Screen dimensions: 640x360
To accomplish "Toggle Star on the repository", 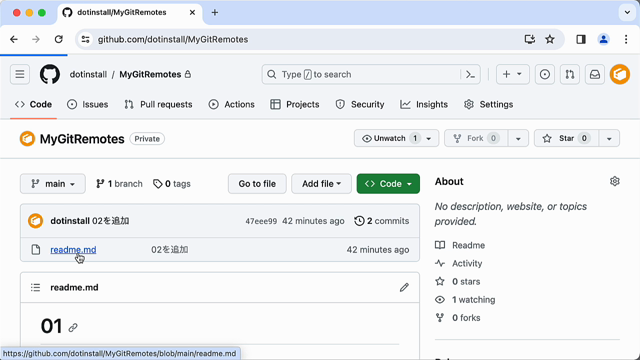I will pos(567,138).
